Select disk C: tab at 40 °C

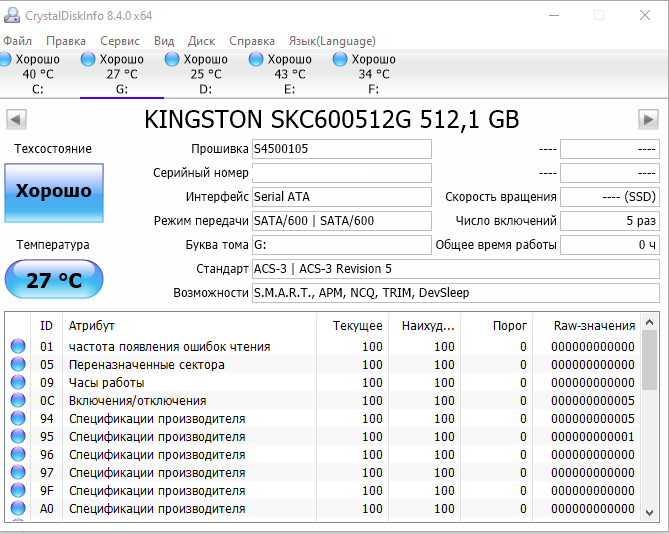tap(36, 74)
